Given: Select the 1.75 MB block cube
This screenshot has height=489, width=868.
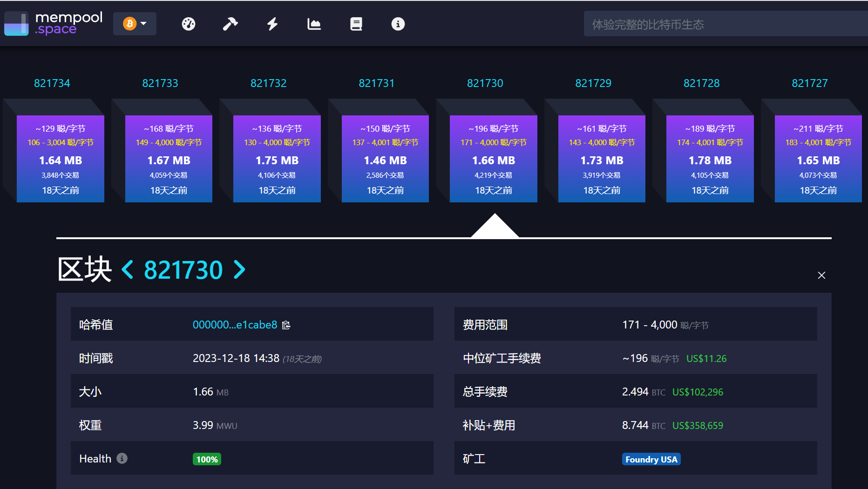Looking at the screenshot, I should pyautogui.click(x=277, y=159).
